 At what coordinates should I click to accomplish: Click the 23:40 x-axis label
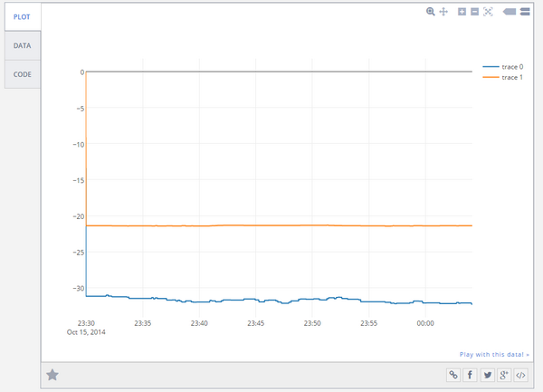[199, 323]
